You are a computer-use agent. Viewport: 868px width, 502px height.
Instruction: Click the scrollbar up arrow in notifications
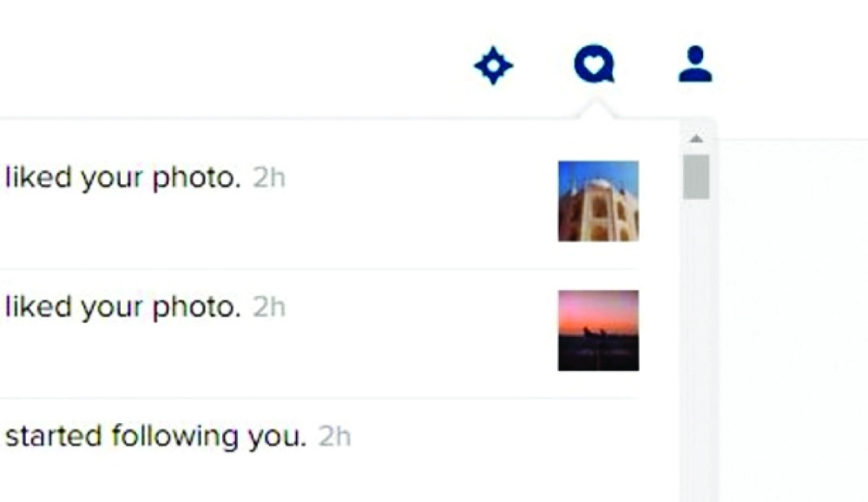[x=696, y=138]
